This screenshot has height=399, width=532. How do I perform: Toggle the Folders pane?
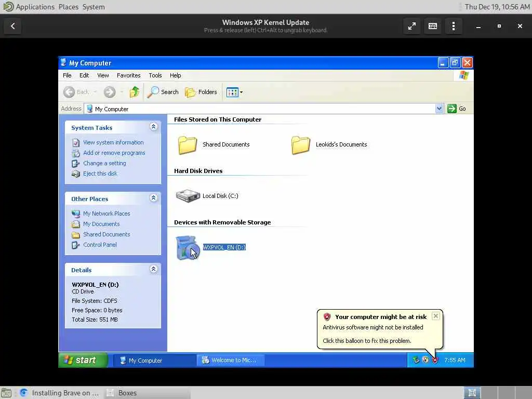point(201,92)
